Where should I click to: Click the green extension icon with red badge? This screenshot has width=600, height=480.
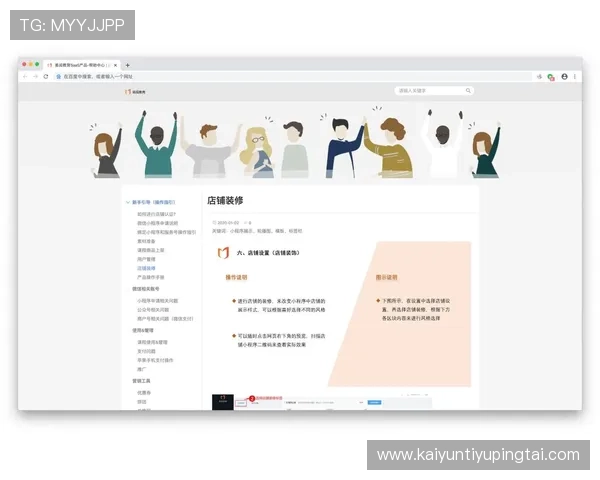click(x=551, y=77)
